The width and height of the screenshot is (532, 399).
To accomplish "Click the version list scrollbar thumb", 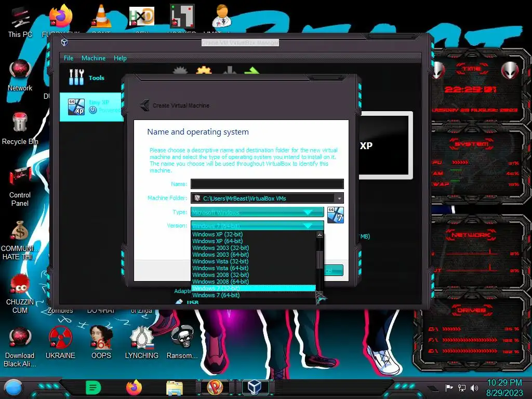I will click(320, 260).
